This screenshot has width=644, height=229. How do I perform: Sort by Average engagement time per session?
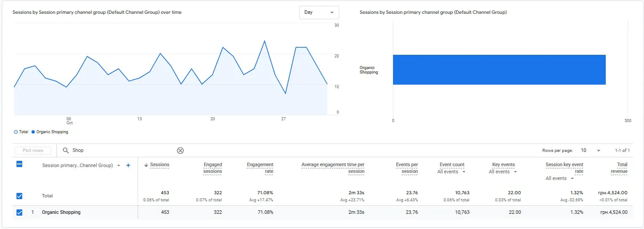[x=333, y=168]
